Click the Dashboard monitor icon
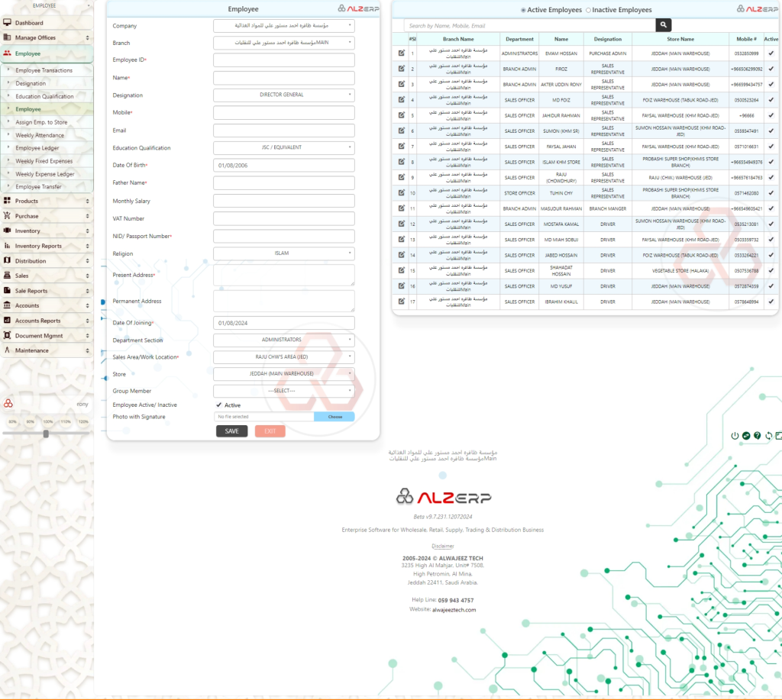This screenshot has height=700, width=782. (8, 22)
